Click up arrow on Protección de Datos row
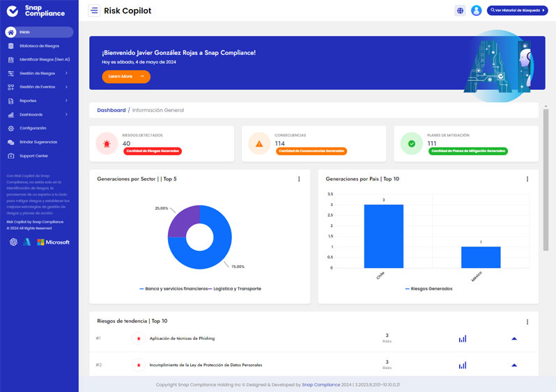This screenshot has height=392, width=556. (x=514, y=365)
